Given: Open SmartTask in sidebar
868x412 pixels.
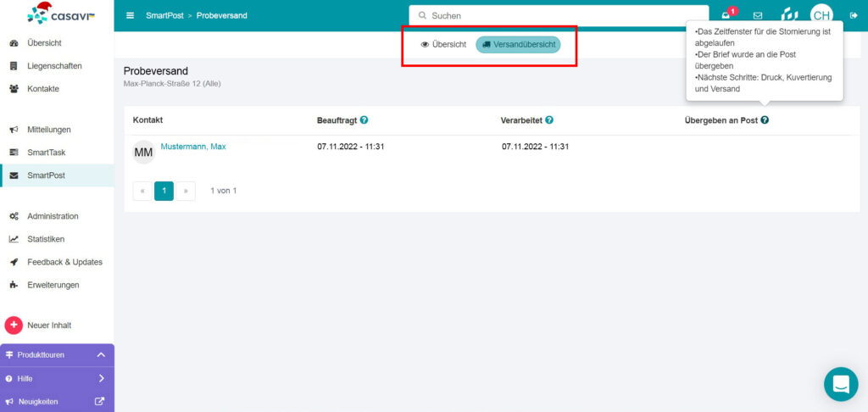Looking at the screenshot, I should click(x=46, y=153).
